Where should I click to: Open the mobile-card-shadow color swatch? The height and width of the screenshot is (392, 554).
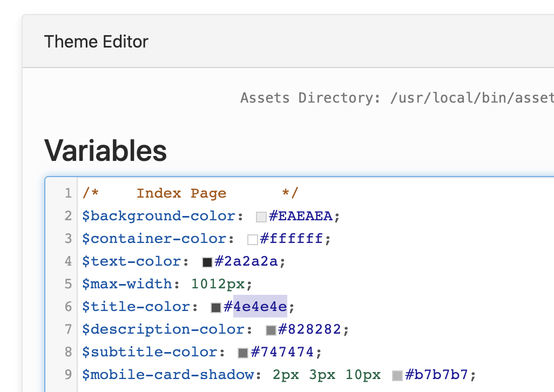coord(396,374)
